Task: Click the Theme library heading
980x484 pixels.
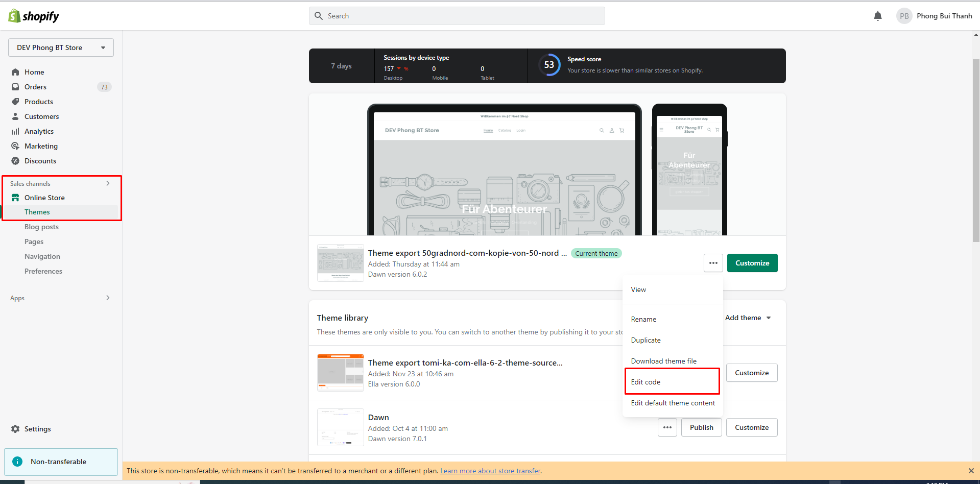Action: click(343, 318)
